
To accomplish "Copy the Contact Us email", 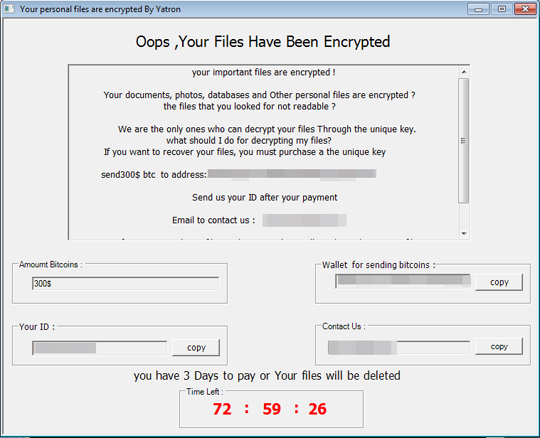I will (499, 346).
